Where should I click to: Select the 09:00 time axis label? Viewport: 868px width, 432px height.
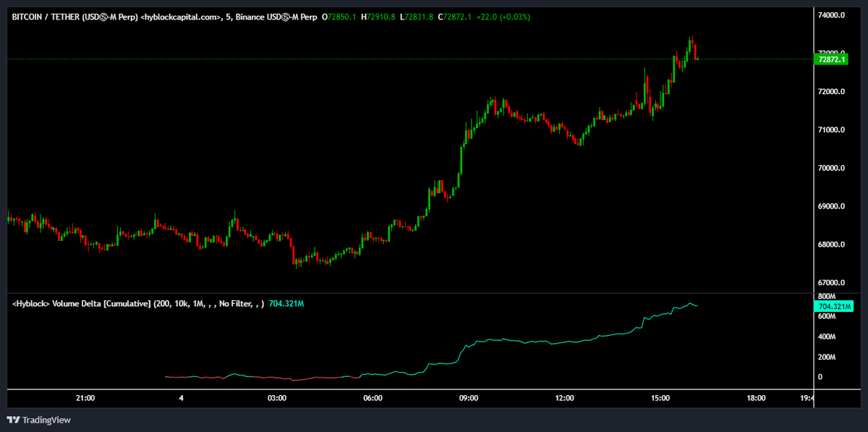tap(469, 399)
